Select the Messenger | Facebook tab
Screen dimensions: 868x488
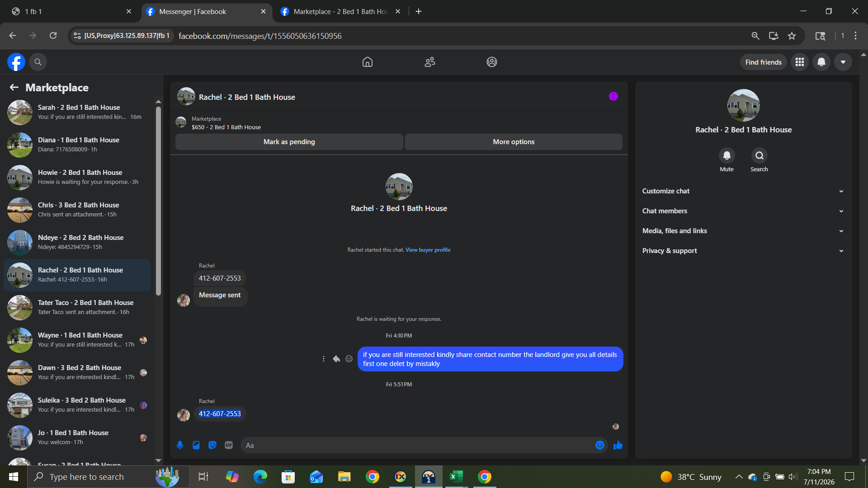206,11
